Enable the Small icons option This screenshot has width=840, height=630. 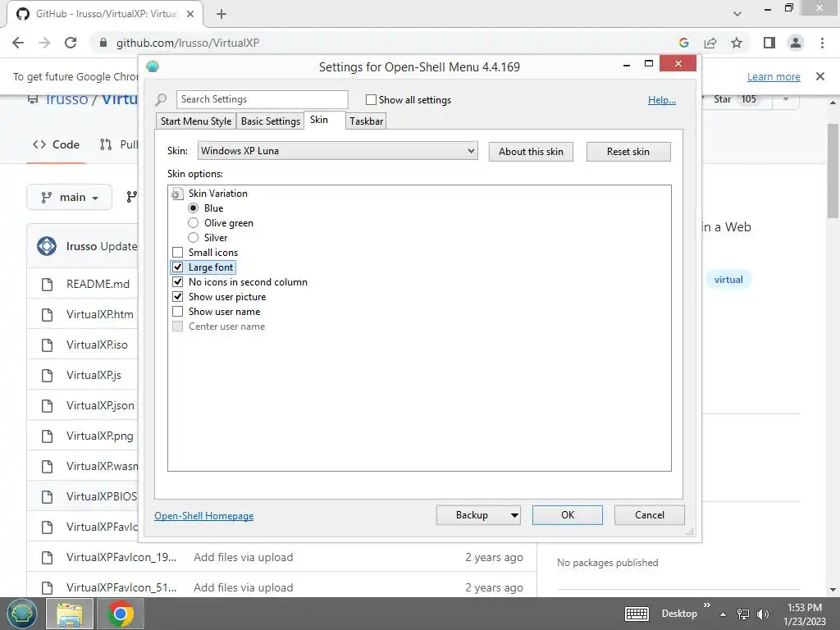(177, 253)
